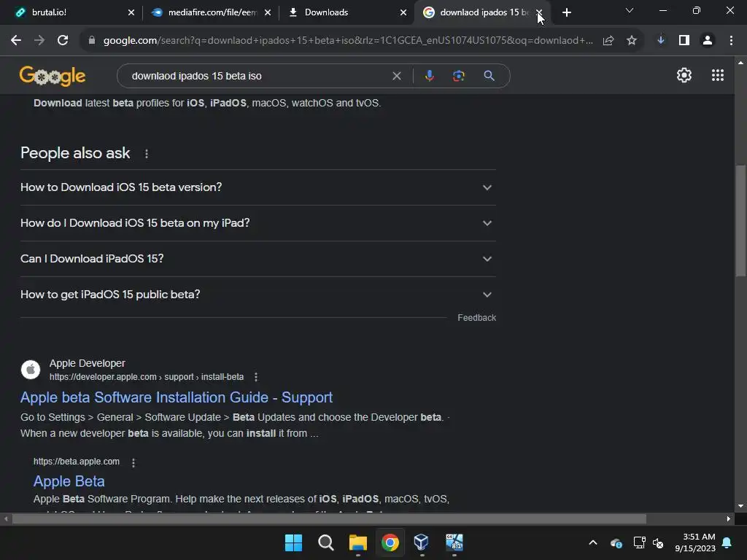Viewport: 747px width, 560px height.
Task: Open the tab search dropdown
Action: [630, 10]
